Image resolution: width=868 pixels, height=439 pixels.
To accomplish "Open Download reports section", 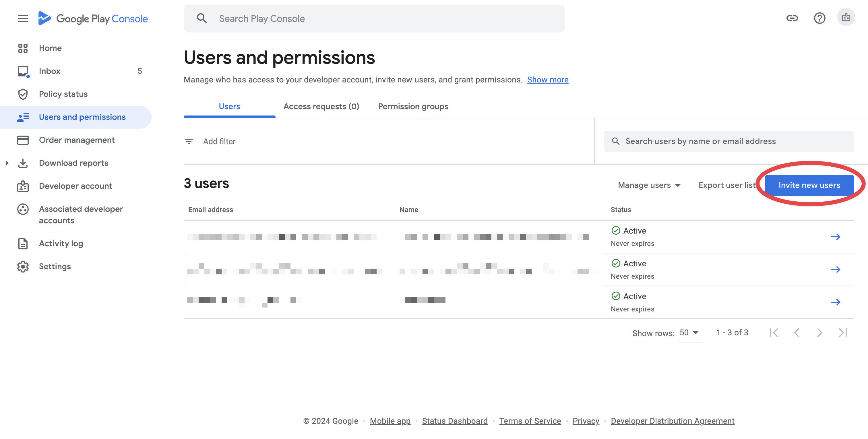I will click(73, 163).
